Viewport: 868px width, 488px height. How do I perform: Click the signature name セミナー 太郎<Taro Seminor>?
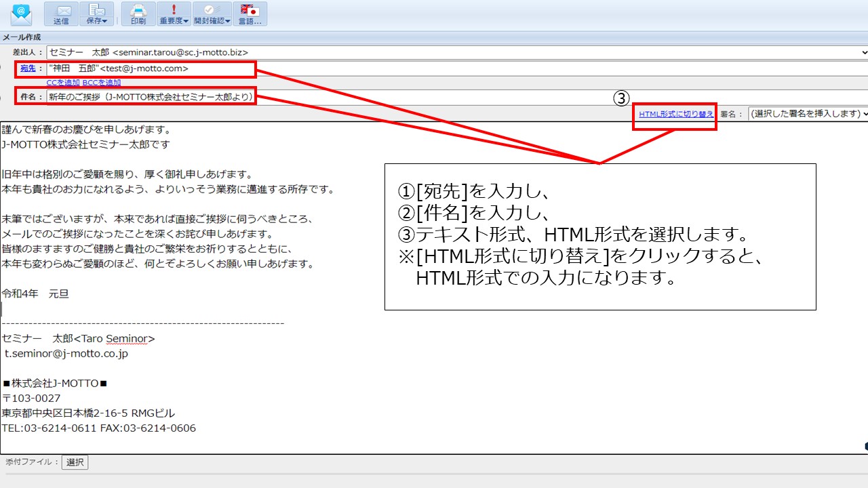tap(79, 338)
